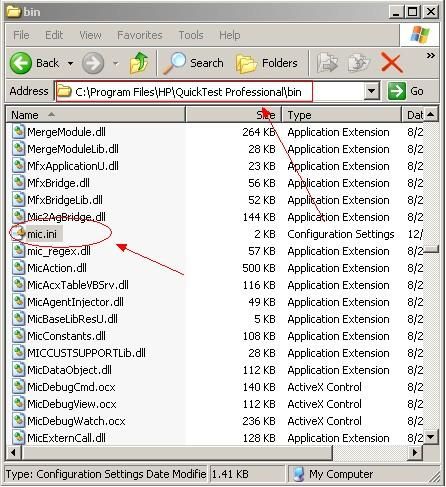The height and width of the screenshot is (487, 446).
Task: Click the 500 KB size value
Action: pyautogui.click(x=259, y=268)
